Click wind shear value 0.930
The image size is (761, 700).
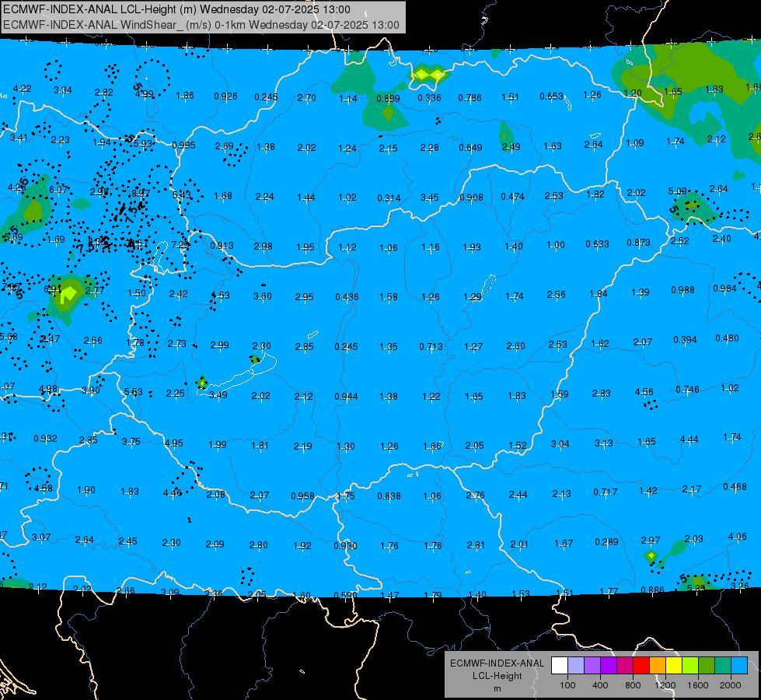click(x=346, y=545)
